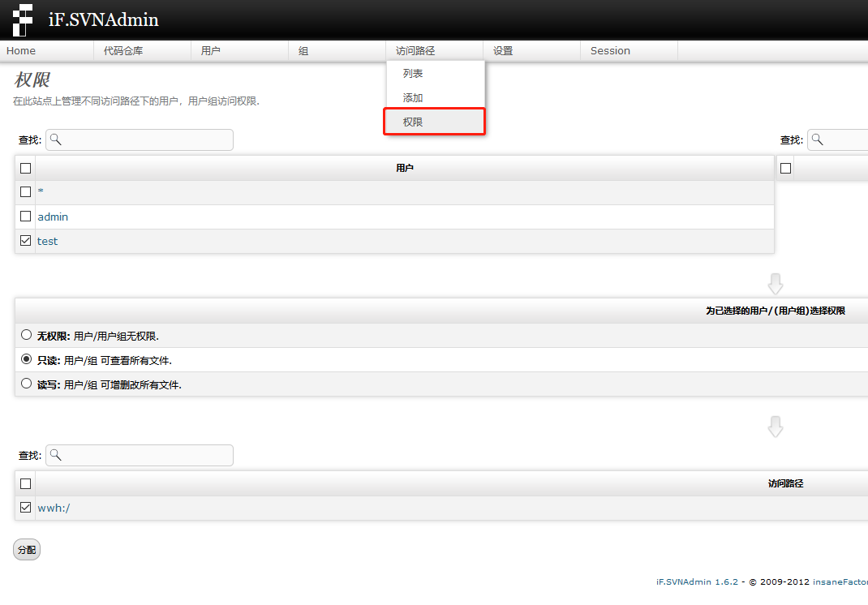Toggle select-all checkbox in access path header
Screen dimensions: 868x605
click(x=25, y=483)
